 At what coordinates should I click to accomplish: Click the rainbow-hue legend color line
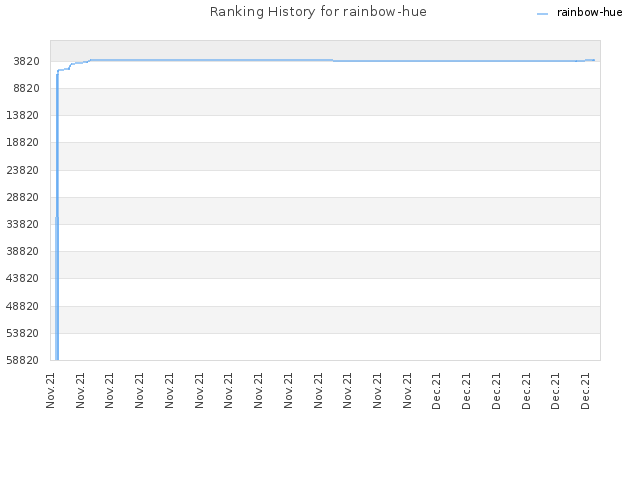point(542,14)
